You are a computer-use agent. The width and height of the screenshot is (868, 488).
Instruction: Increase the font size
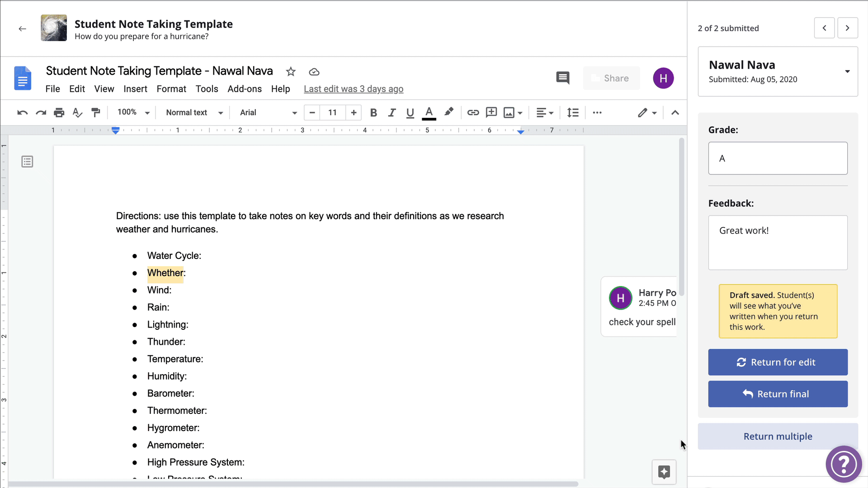pos(354,113)
